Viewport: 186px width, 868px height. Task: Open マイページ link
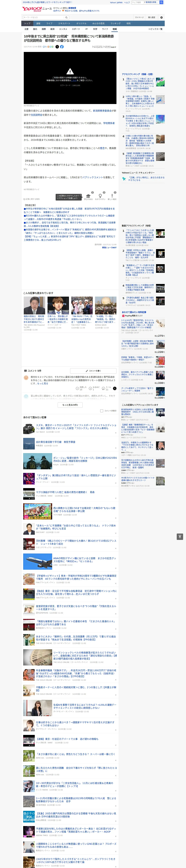(139, 17)
